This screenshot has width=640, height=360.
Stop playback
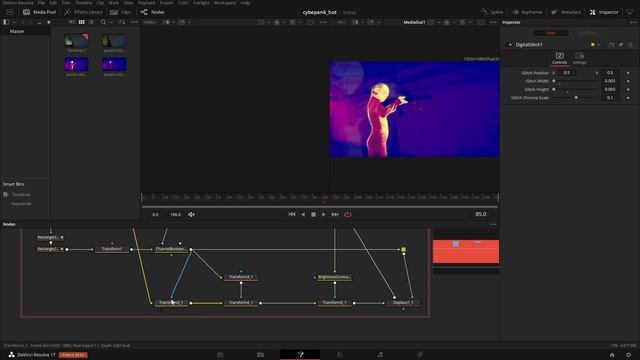click(313, 214)
